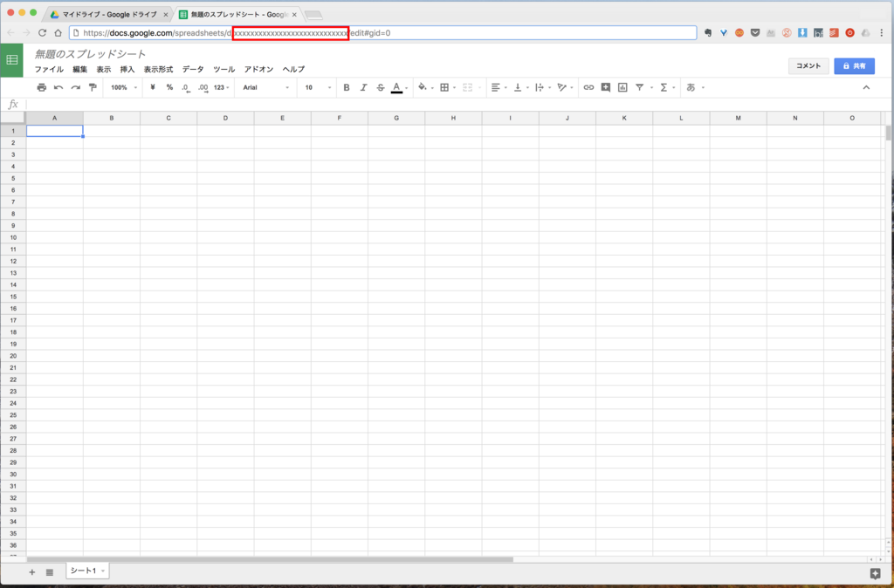Insert a chart
This screenshot has width=894, height=588.
point(622,88)
